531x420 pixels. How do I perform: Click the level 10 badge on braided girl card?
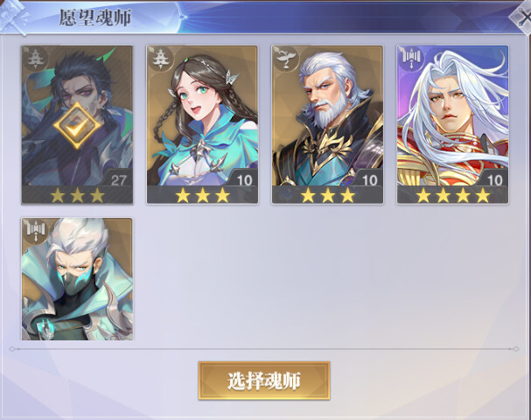pos(244,179)
